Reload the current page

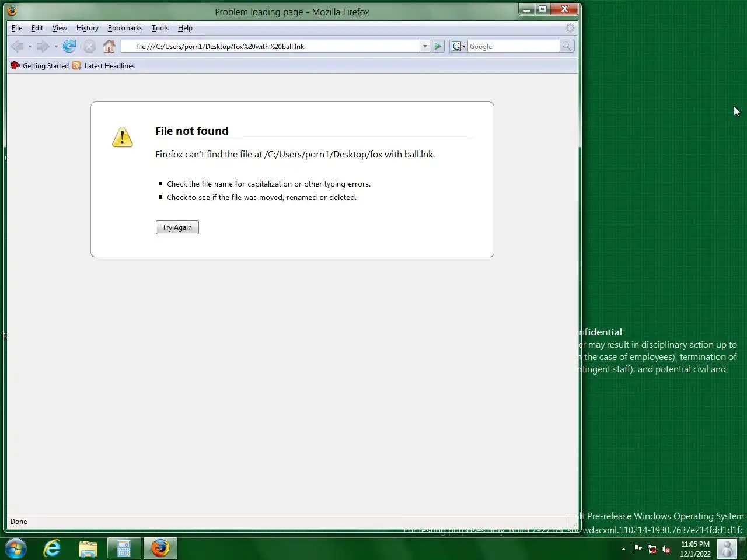69,46
